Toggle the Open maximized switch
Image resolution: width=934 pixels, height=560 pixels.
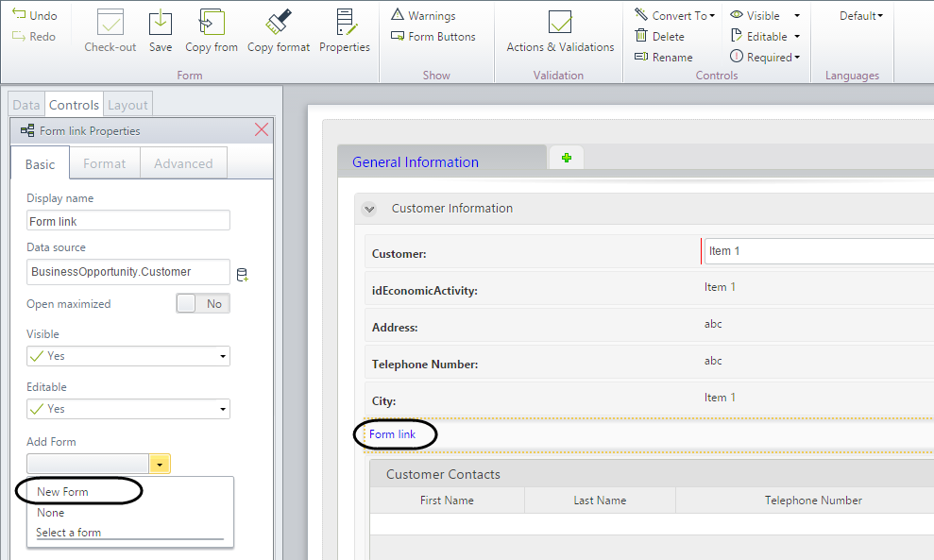203,303
